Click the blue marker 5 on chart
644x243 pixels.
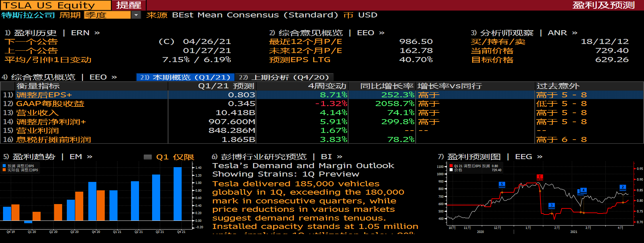coord(502,184)
